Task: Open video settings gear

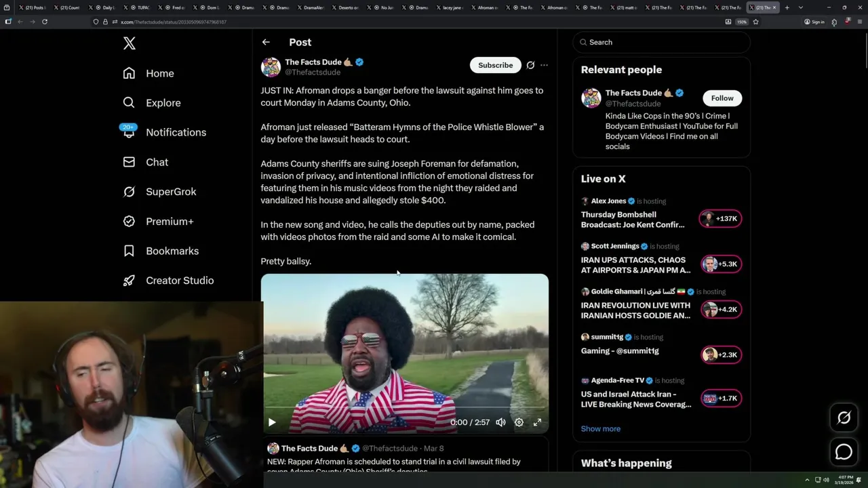Action: (x=519, y=422)
